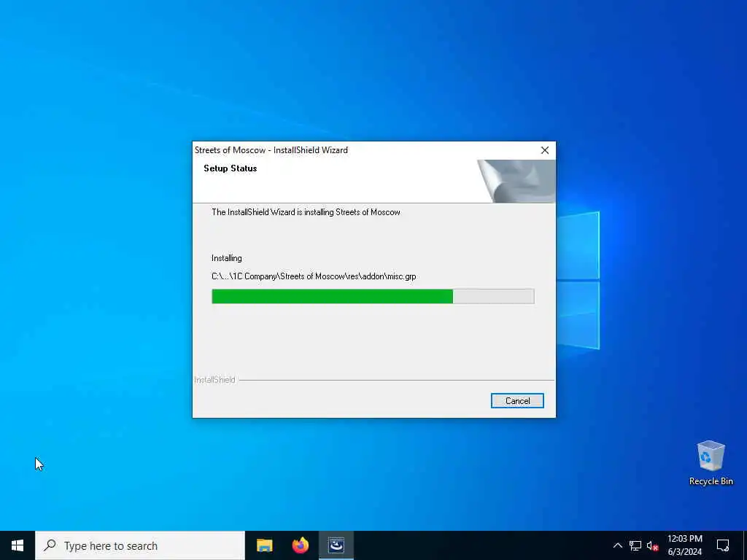Viewport: 747px width, 560px height.
Task: Show hidden system tray icons
Action: tap(617, 545)
